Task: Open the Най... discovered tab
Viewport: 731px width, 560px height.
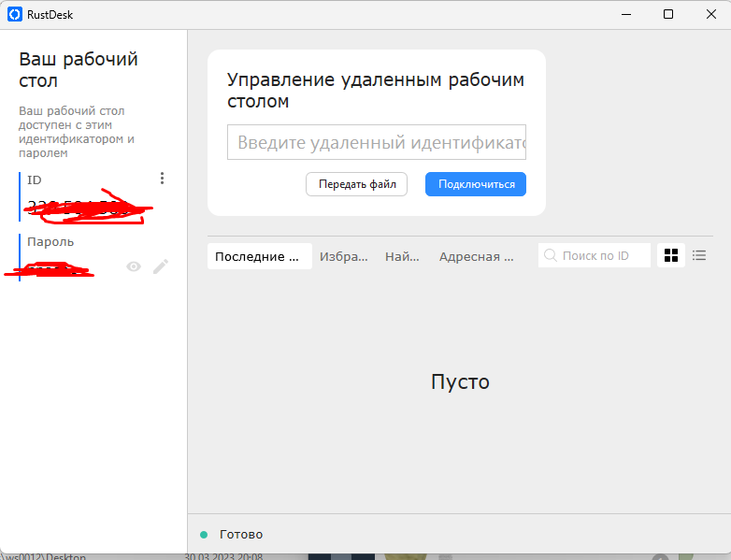Action: pos(402,256)
